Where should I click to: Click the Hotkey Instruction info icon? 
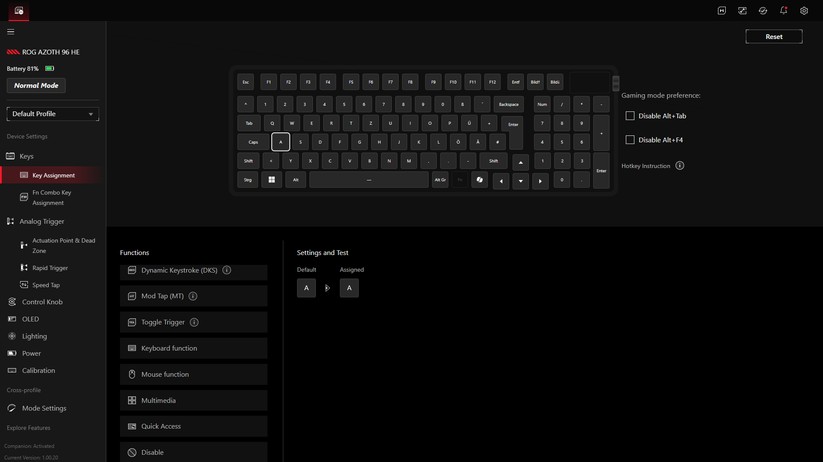click(680, 166)
